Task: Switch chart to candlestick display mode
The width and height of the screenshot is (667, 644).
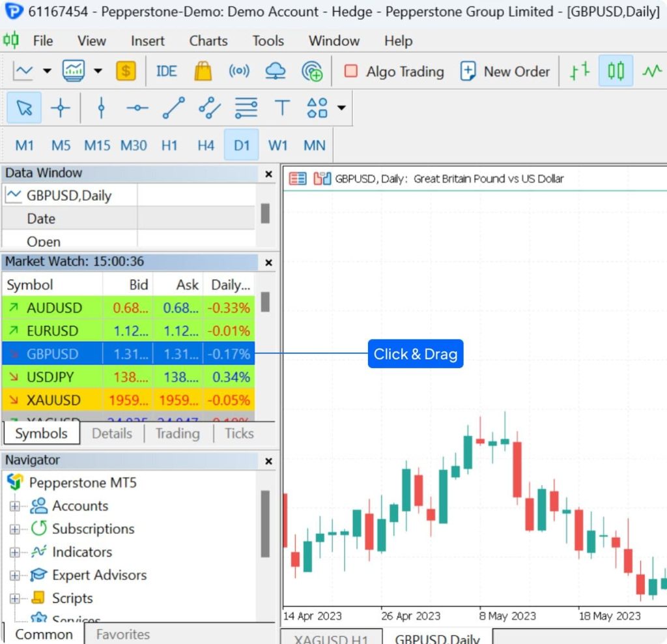Action: pyautogui.click(x=616, y=71)
